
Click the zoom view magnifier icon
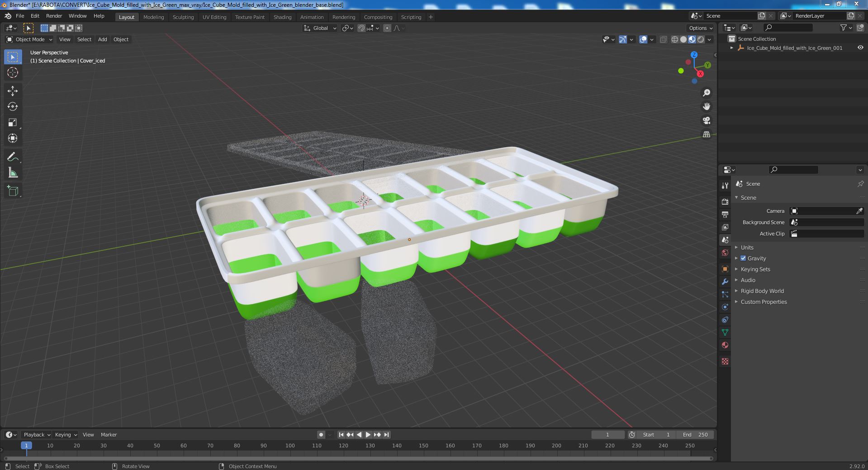(706, 93)
